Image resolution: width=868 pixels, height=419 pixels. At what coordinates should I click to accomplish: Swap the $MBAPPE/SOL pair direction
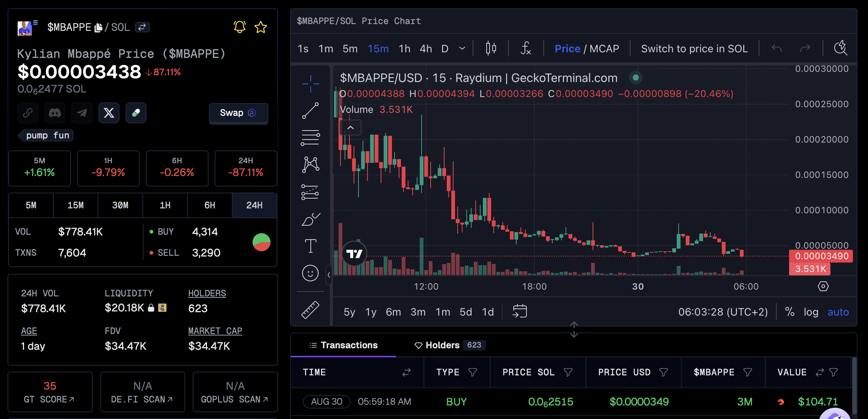[x=142, y=27]
